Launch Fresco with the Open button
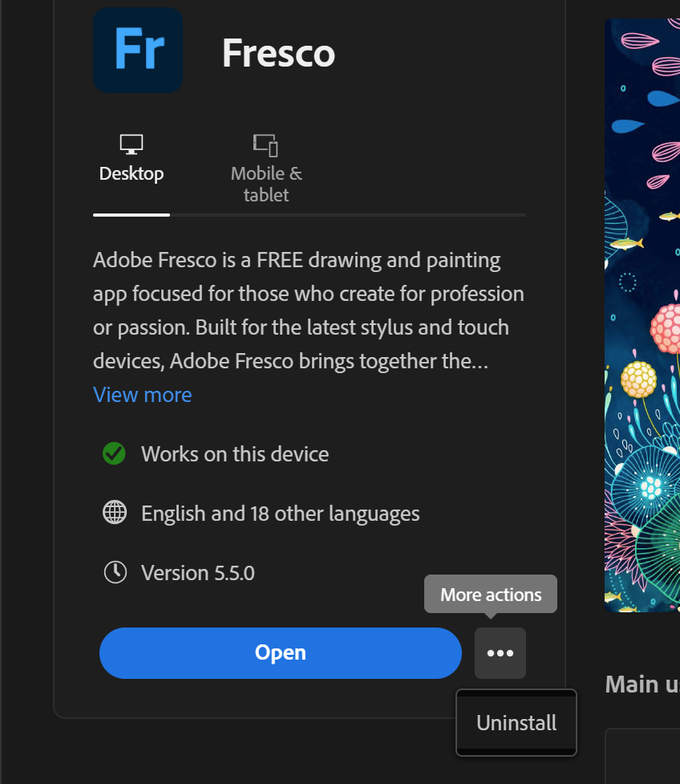This screenshot has height=784, width=680. [280, 652]
